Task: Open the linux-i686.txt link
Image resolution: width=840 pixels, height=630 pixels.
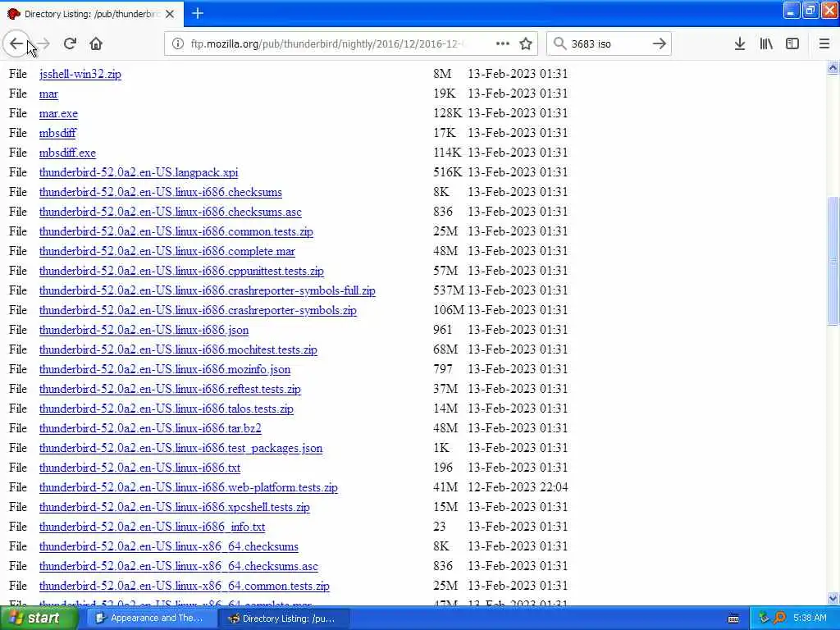Action: [139, 468]
